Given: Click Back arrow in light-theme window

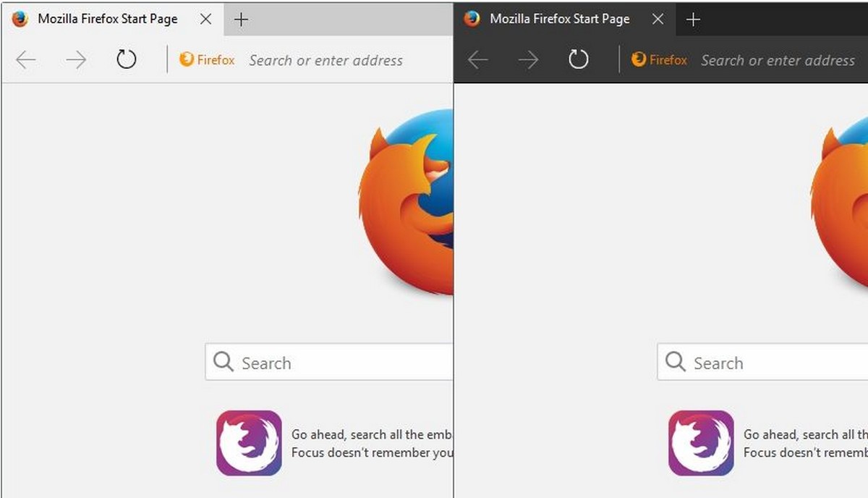Looking at the screenshot, I should point(26,60).
